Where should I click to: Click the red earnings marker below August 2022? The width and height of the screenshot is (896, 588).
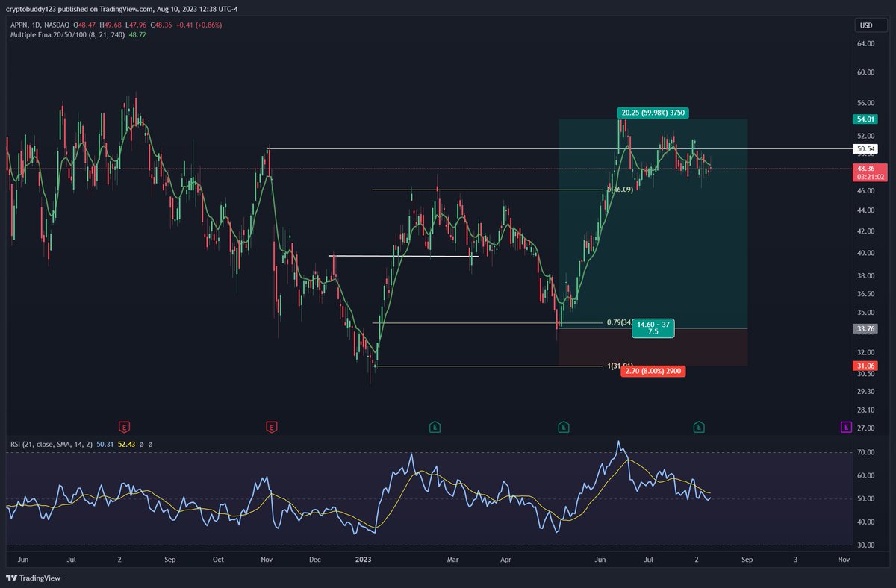[x=125, y=428]
